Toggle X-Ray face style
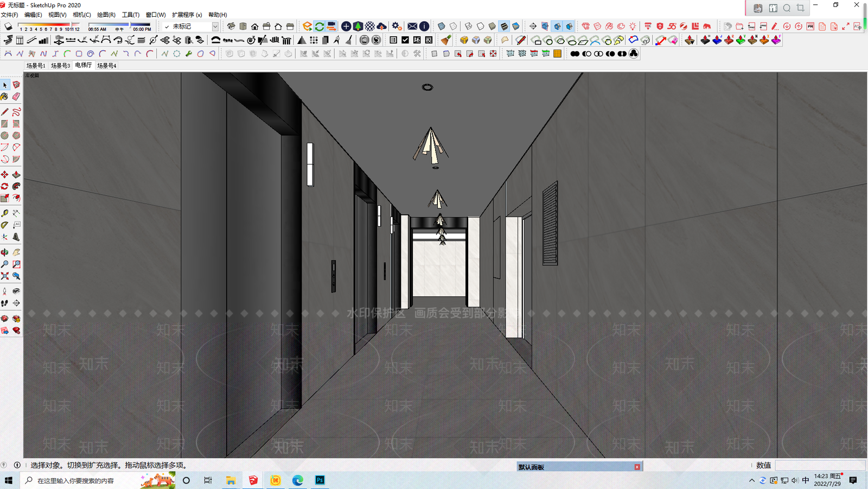868x489 pixels. coord(442,26)
